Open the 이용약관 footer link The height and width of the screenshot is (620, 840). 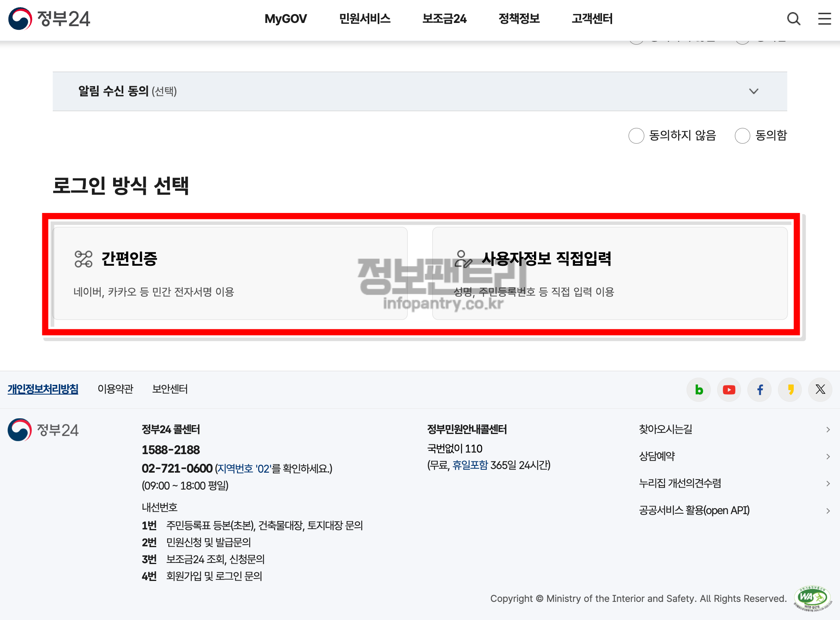click(115, 389)
